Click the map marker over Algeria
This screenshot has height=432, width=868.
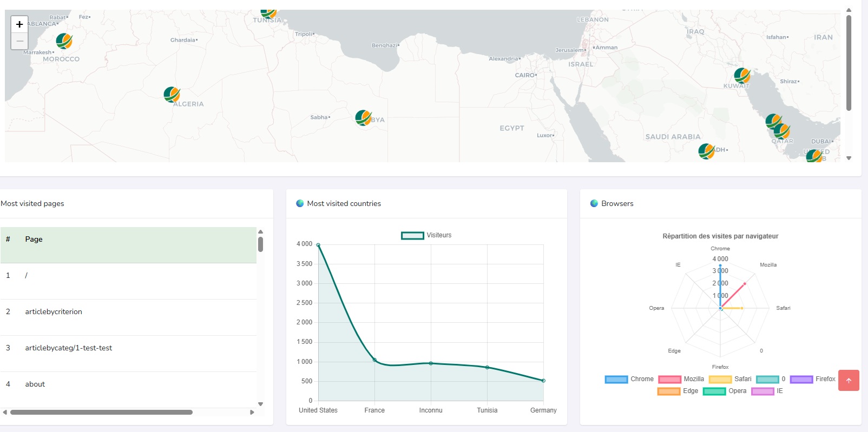coord(172,95)
